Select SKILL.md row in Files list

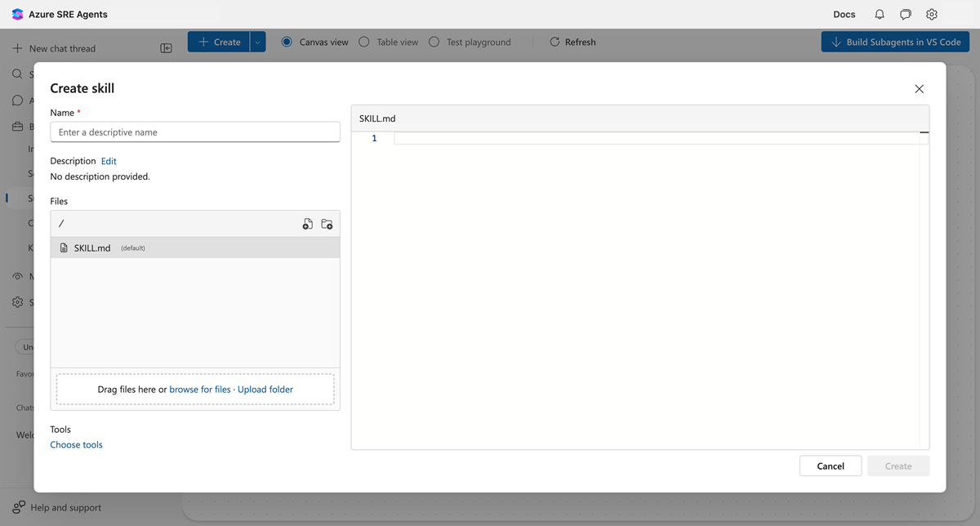[195, 247]
